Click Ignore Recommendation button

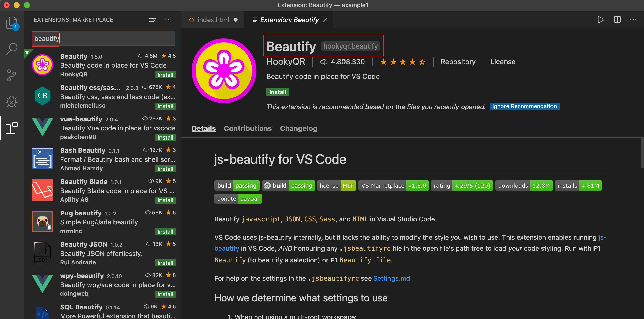(x=524, y=106)
